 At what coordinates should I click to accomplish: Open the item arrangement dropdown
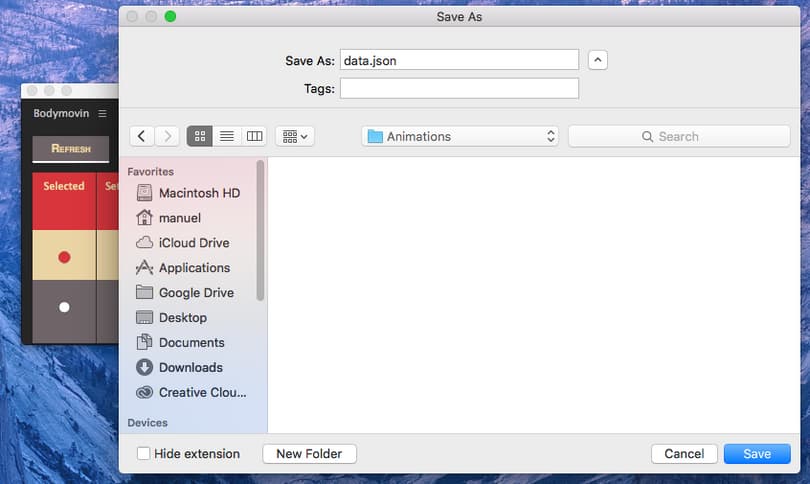tap(295, 136)
